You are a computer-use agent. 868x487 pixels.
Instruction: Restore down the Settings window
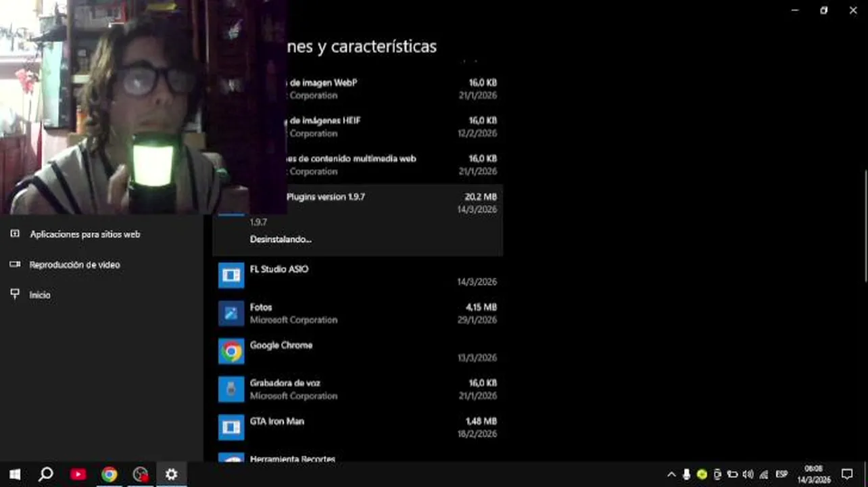tap(823, 10)
